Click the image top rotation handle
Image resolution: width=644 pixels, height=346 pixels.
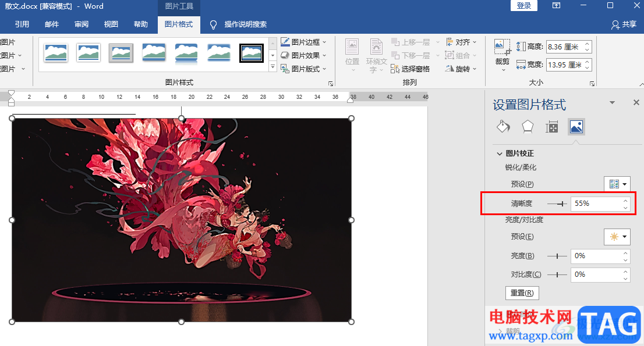click(182, 118)
